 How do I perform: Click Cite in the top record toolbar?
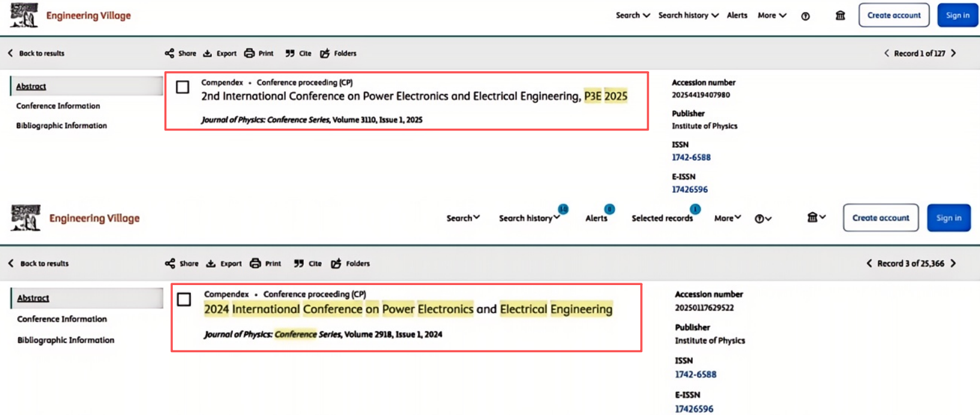tap(298, 53)
